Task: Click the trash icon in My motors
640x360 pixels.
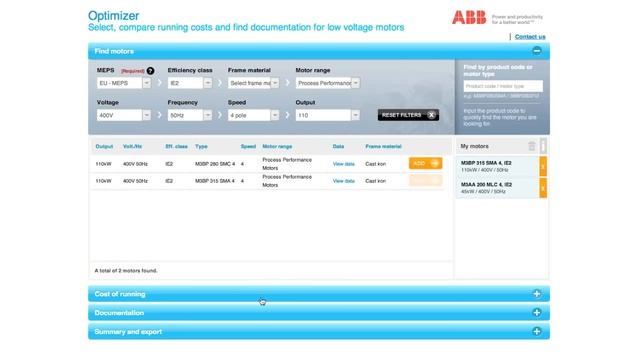Action: click(x=531, y=146)
